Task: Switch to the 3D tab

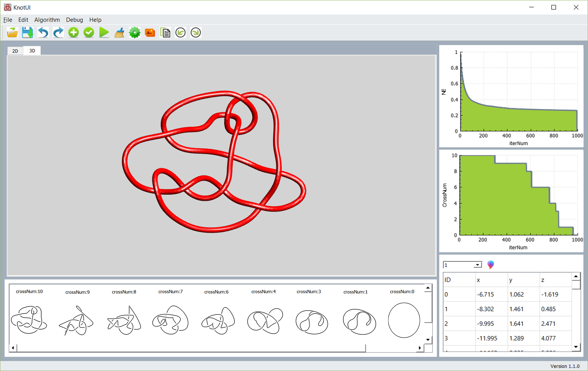Action: click(x=32, y=51)
